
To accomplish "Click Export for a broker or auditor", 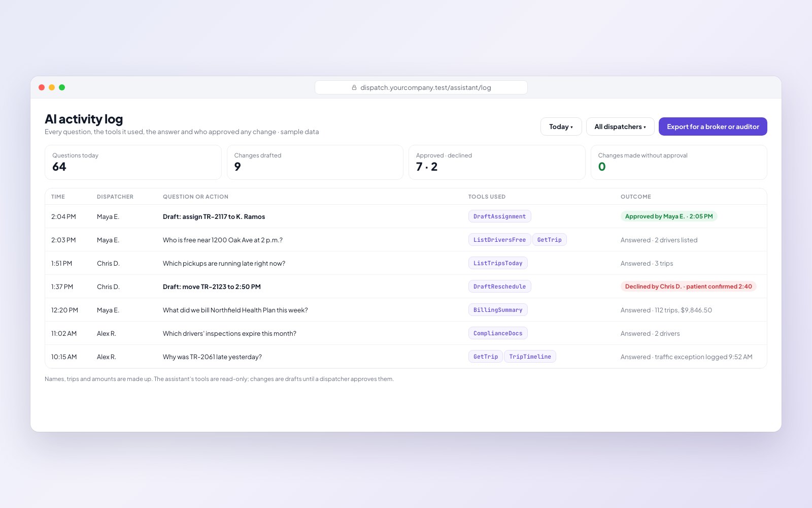I will (x=713, y=126).
